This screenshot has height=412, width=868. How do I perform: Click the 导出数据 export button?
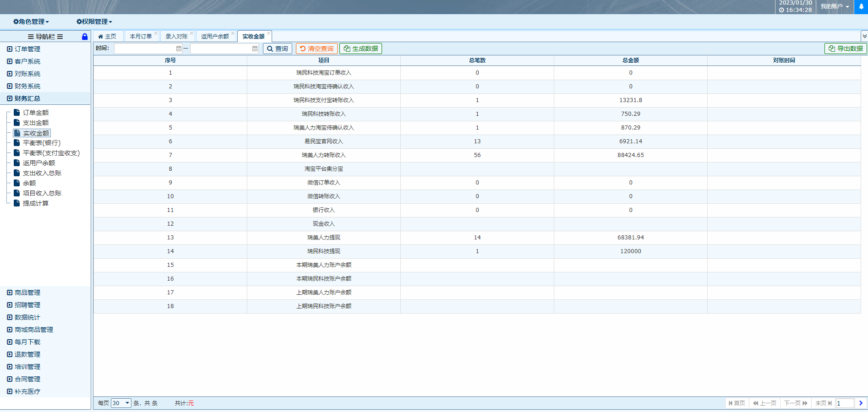(846, 49)
